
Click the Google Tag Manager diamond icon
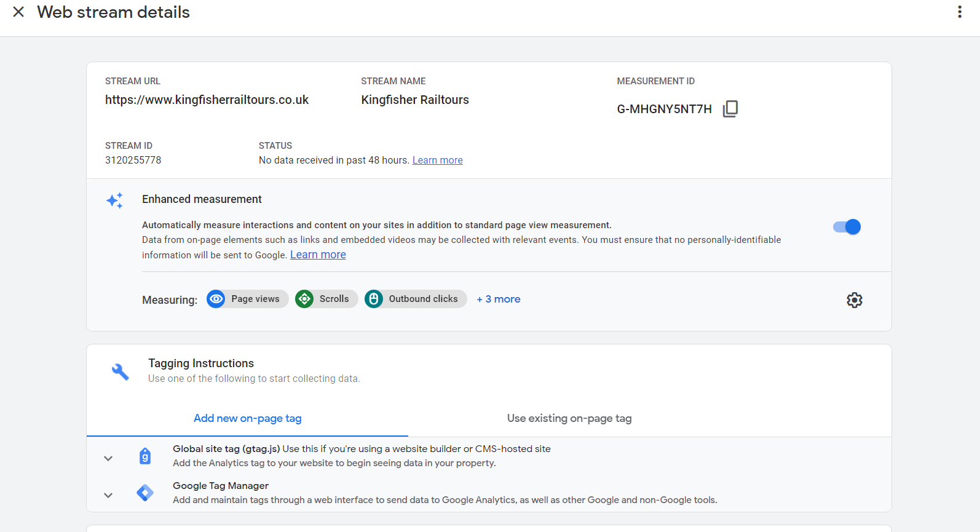(145, 493)
